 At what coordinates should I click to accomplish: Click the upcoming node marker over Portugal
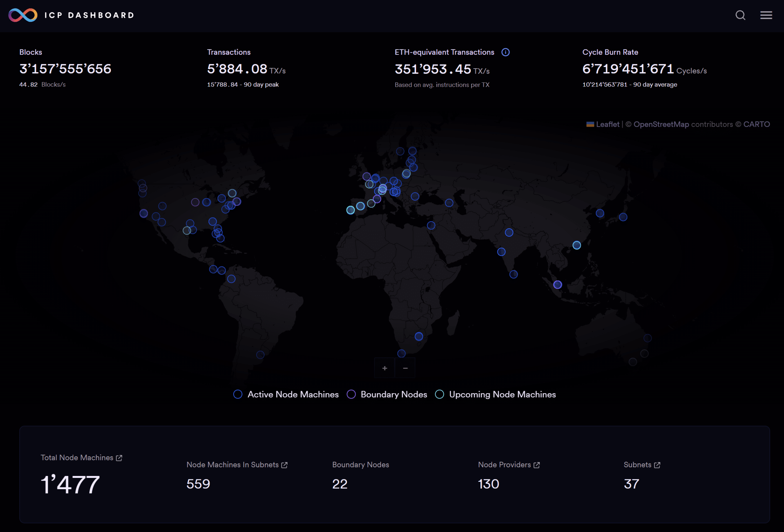[x=350, y=210]
